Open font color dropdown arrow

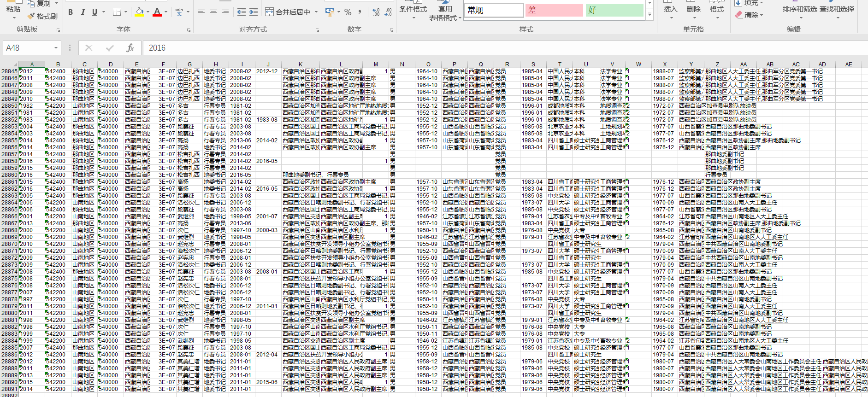(166, 12)
